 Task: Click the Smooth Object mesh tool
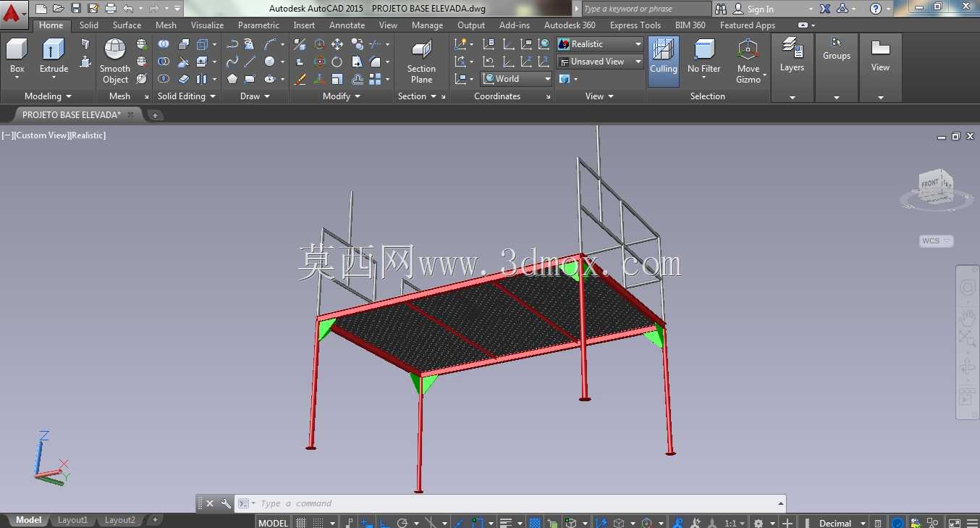115,61
